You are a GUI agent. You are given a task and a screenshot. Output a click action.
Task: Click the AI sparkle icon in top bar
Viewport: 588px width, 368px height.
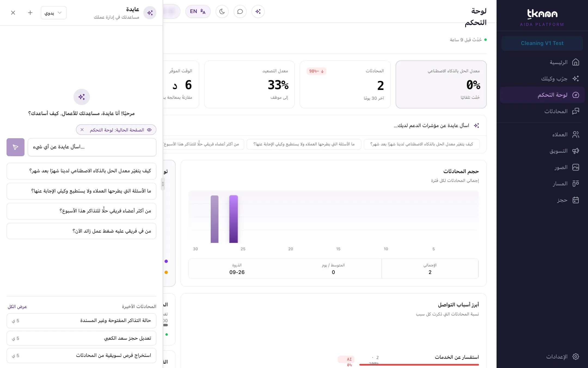[258, 11]
